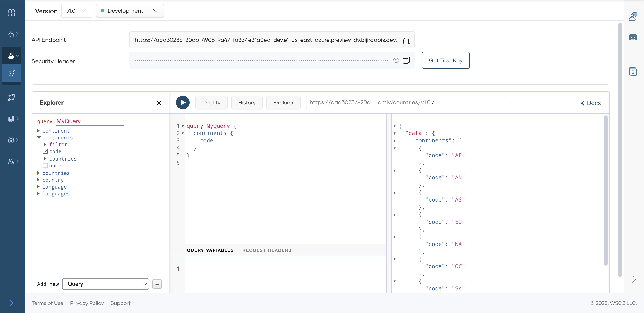
Task: Open the v1.0 version dropdown
Action: (x=76, y=11)
